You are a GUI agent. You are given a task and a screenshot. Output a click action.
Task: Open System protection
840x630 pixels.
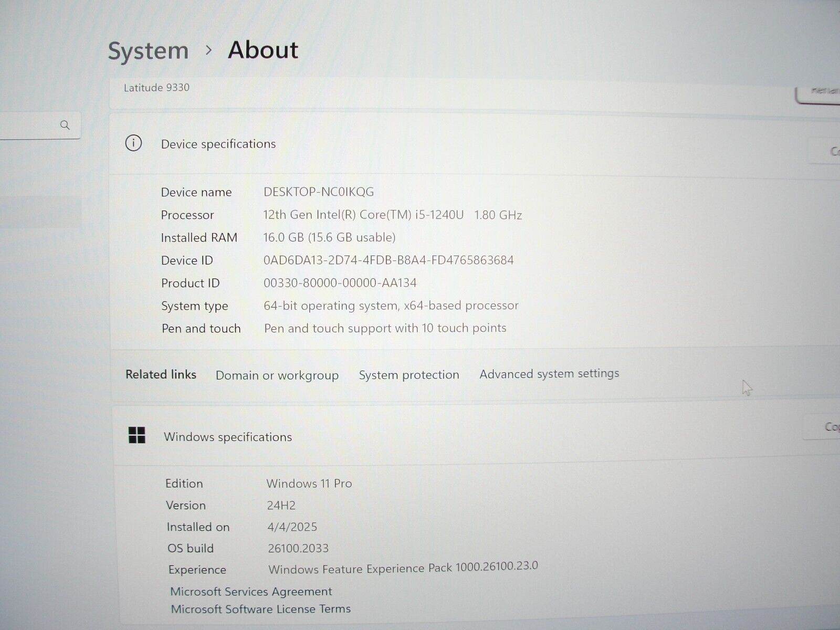[409, 375]
